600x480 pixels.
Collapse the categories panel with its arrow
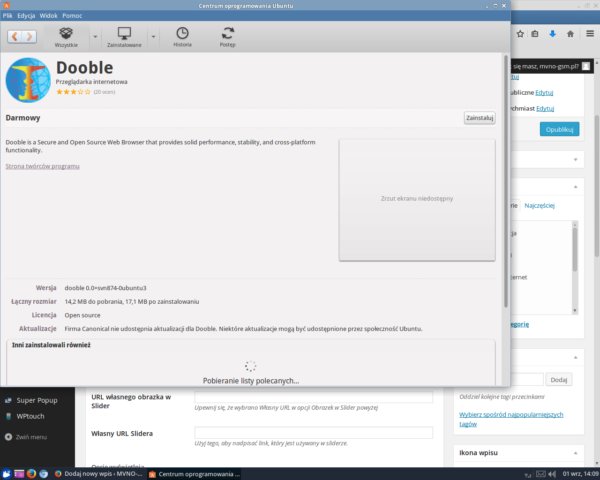coord(576,187)
